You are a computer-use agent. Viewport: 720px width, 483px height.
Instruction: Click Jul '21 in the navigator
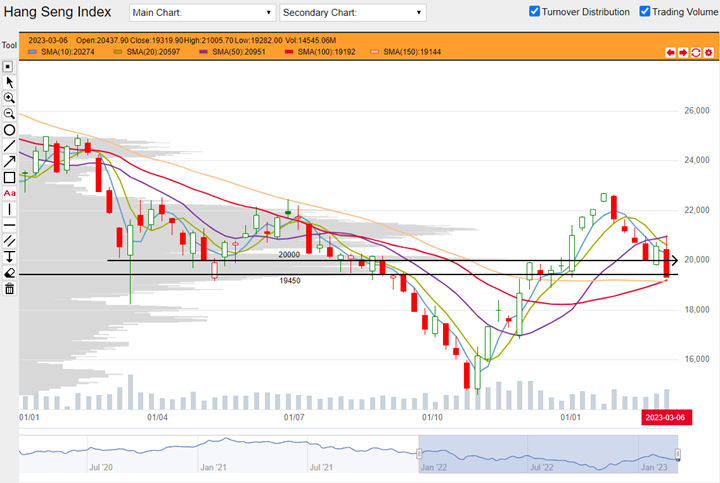point(321,467)
